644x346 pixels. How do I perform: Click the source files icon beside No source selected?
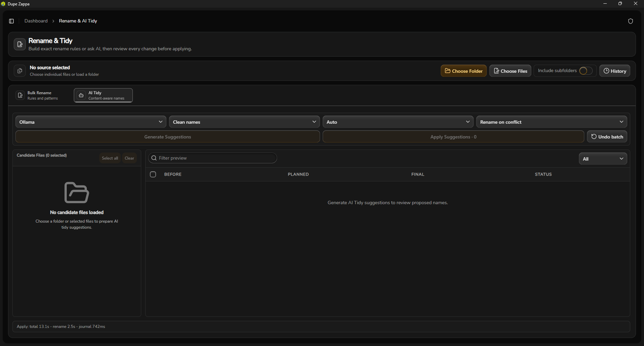pyautogui.click(x=20, y=71)
